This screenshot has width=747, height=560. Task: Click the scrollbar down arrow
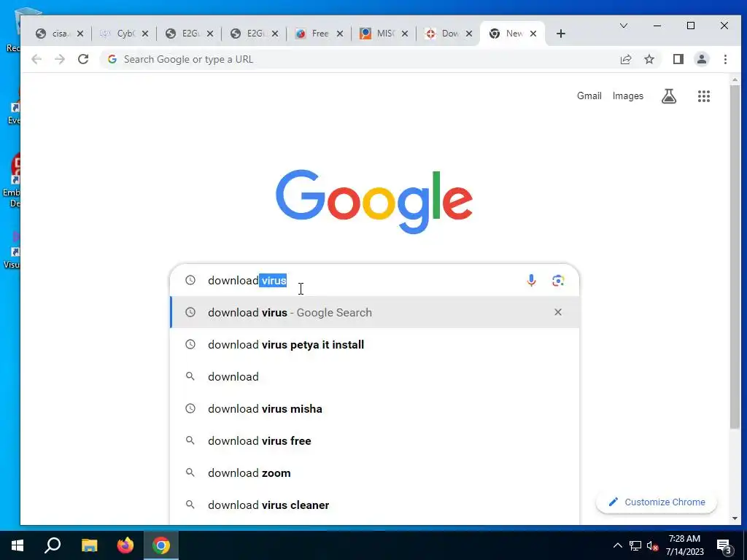tap(735, 518)
